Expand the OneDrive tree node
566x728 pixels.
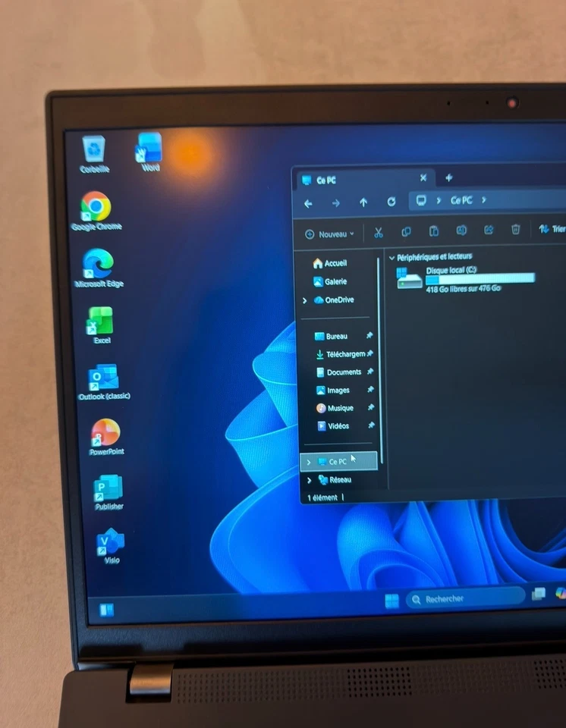[x=305, y=301]
